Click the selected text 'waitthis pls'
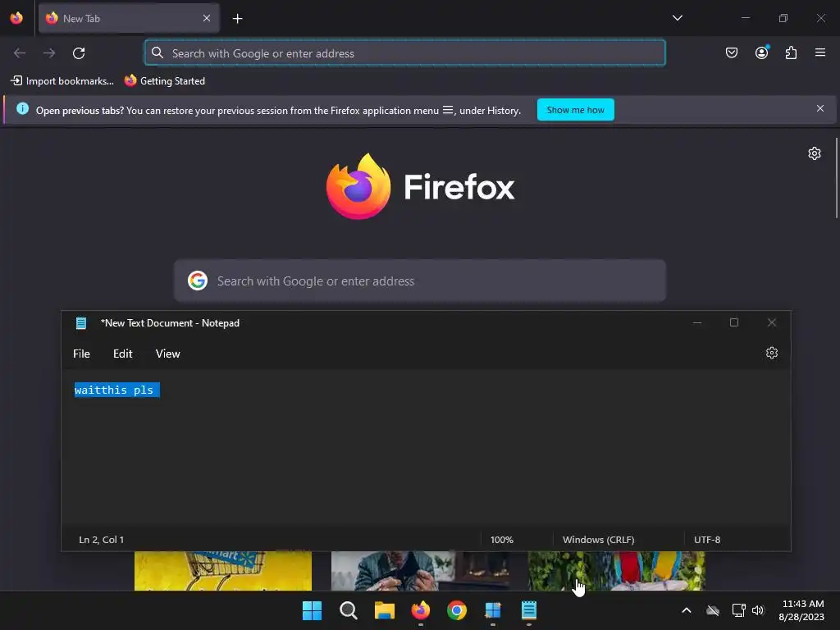The image size is (840, 630). (114, 390)
